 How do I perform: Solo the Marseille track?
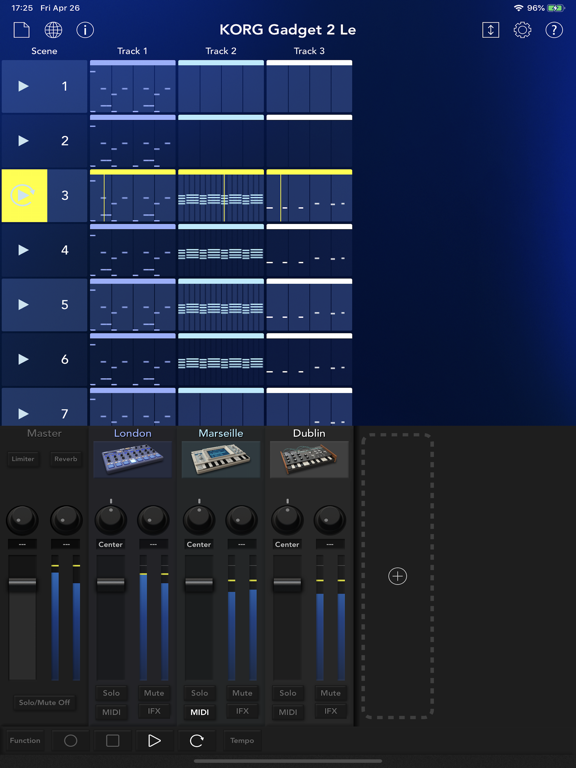click(199, 693)
